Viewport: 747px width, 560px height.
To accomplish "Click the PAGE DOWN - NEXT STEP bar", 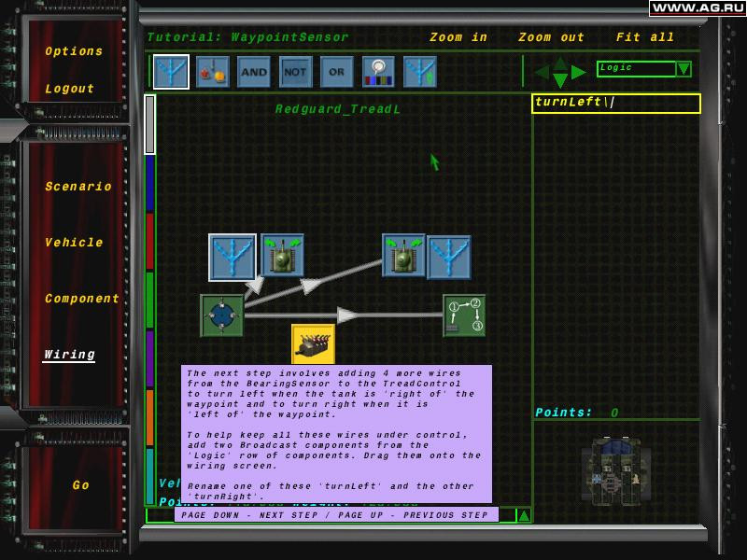I will pyautogui.click(x=335, y=515).
